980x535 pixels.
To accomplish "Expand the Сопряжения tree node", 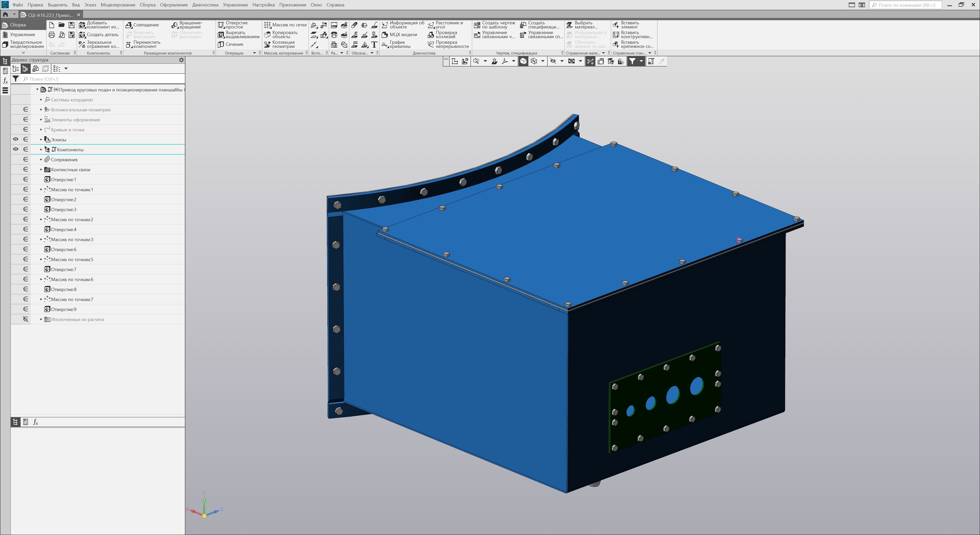I will [x=41, y=159].
